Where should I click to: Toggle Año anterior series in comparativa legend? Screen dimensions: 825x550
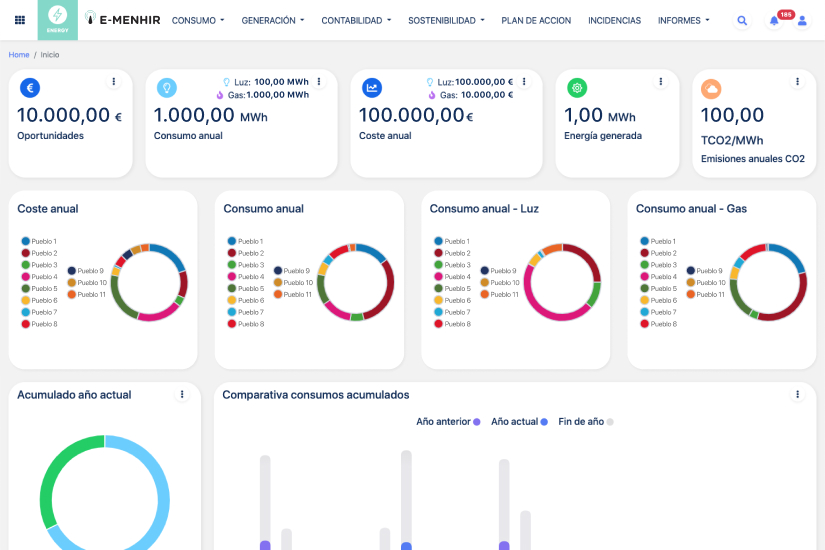click(x=448, y=422)
